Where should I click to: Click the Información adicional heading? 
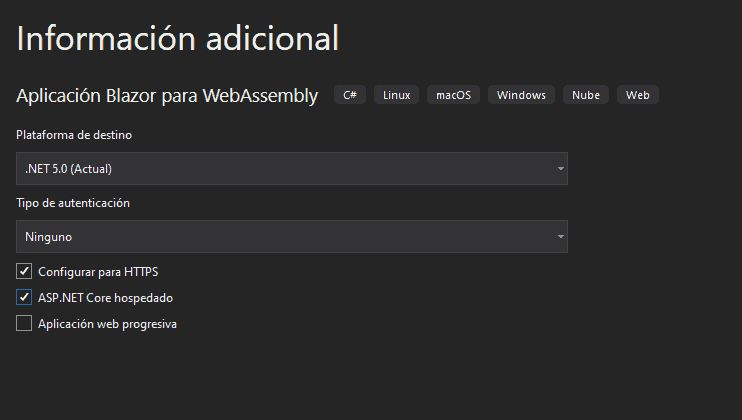(x=177, y=38)
